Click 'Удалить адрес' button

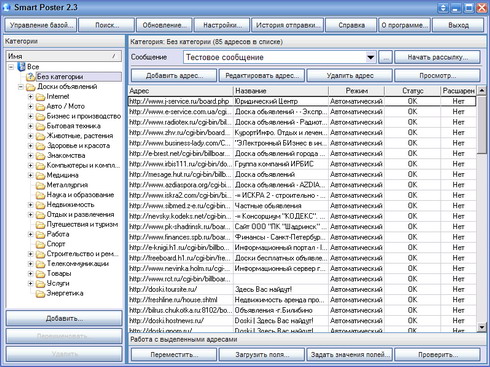(x=349, y=76)
